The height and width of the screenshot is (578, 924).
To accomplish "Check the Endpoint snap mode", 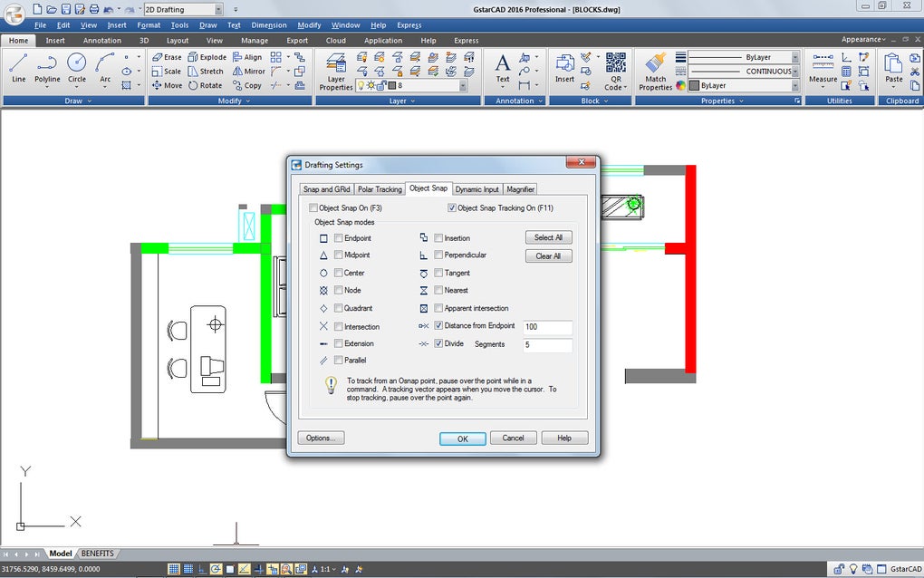I will 339,238.
